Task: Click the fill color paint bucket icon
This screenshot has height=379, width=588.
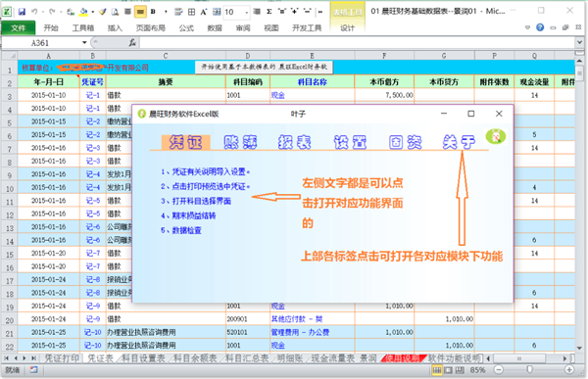Action: 83,12
